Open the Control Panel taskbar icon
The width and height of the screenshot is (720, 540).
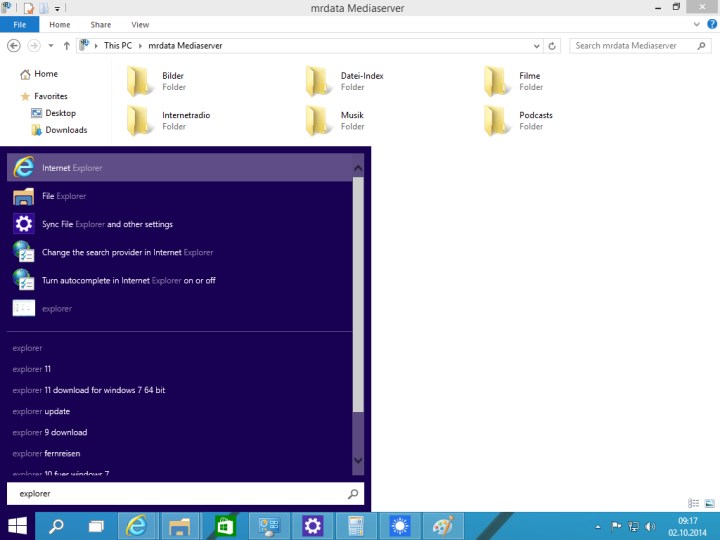[x=269, y=526]
